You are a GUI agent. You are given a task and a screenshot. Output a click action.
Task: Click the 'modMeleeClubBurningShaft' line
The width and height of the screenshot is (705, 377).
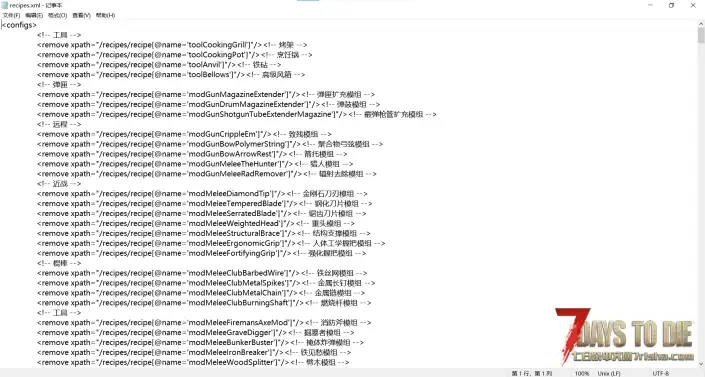[204, 303]
